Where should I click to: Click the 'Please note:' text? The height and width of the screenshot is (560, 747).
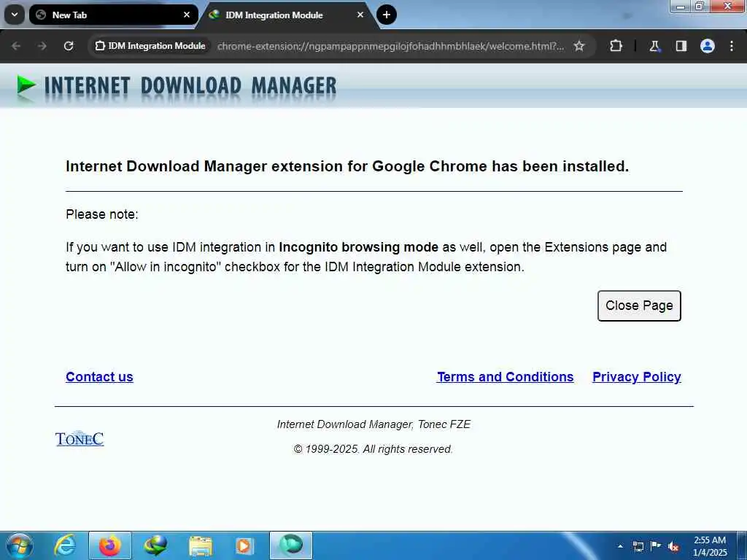click(x=102, y=214)
